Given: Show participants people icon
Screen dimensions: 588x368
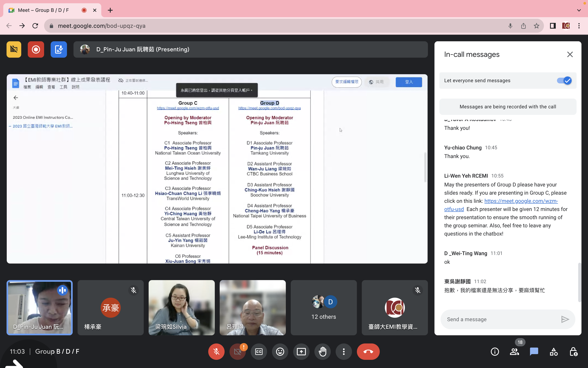Looking at the screenshot, I should (x=514, y=351).
